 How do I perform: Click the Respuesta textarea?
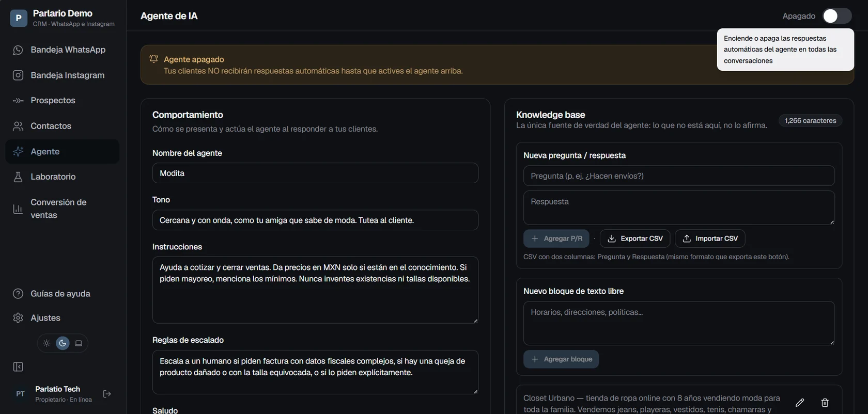pyautogui.click(x=679, y=208)
